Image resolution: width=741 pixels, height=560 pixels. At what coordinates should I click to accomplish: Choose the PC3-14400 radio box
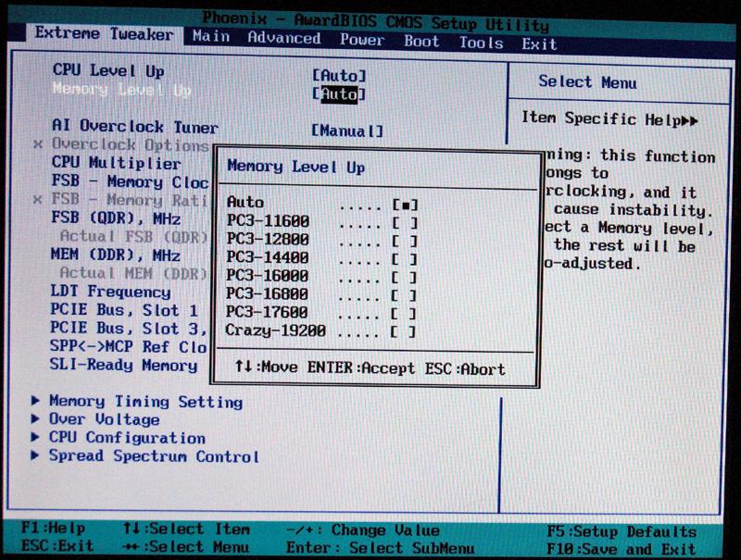[404, 259]
